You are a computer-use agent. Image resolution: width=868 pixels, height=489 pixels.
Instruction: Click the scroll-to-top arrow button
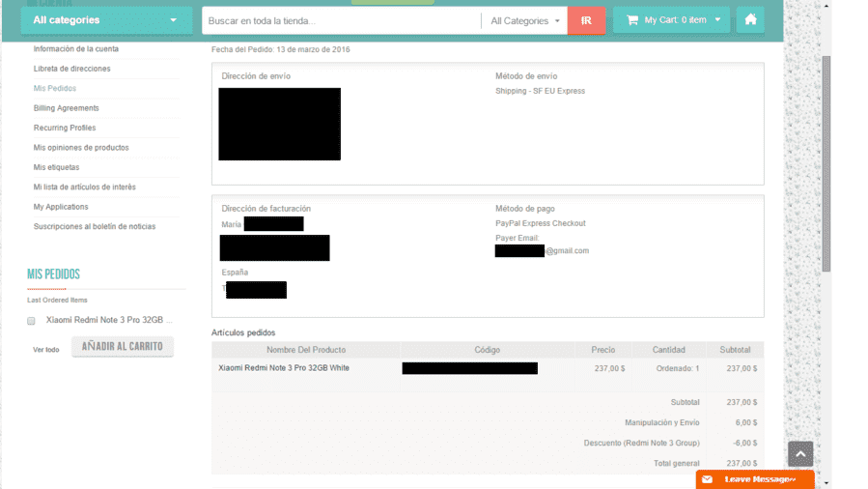click(800, 454)
